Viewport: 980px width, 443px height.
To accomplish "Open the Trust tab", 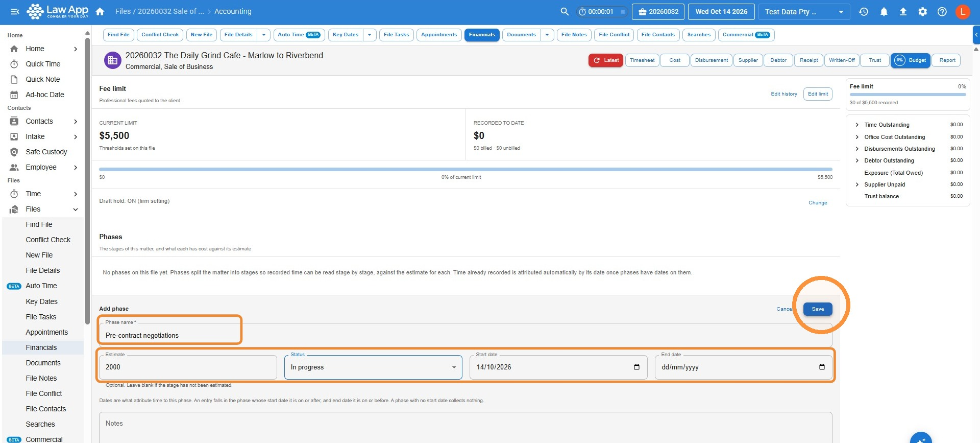I will pyautogui.click(x=875, y=60).
